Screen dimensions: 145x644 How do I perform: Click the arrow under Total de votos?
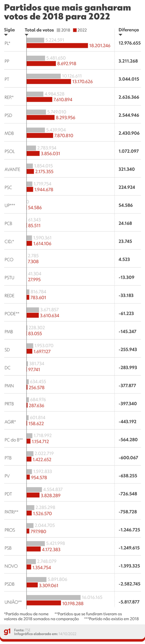click(27, 35)
